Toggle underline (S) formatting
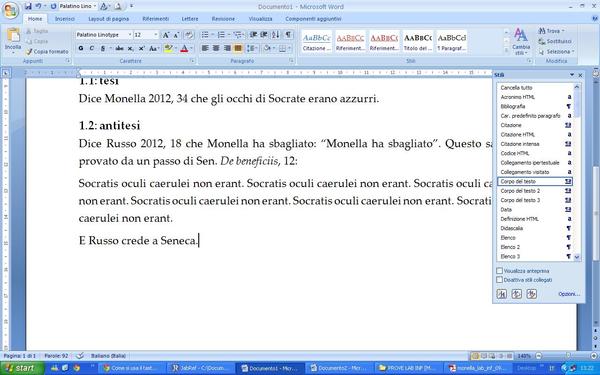 tap(103, 48)
